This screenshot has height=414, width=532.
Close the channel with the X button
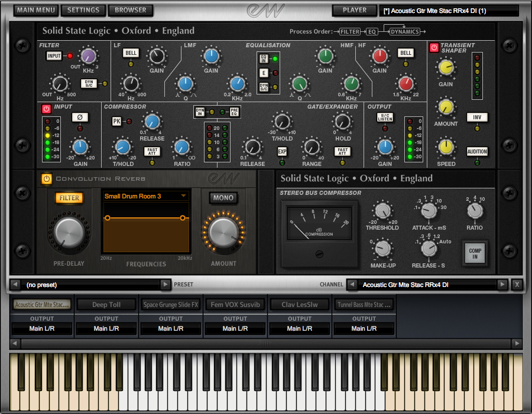pos(517,285)
